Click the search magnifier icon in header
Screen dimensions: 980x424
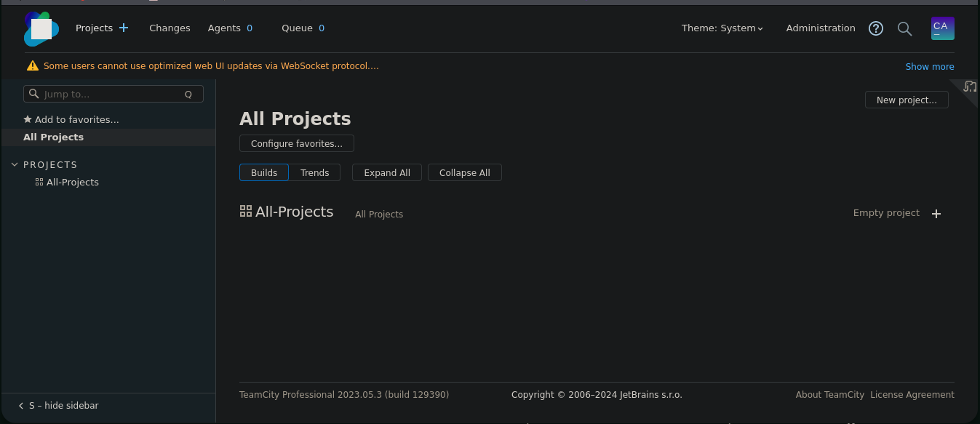pyautogui.click(x=904, y=28)
